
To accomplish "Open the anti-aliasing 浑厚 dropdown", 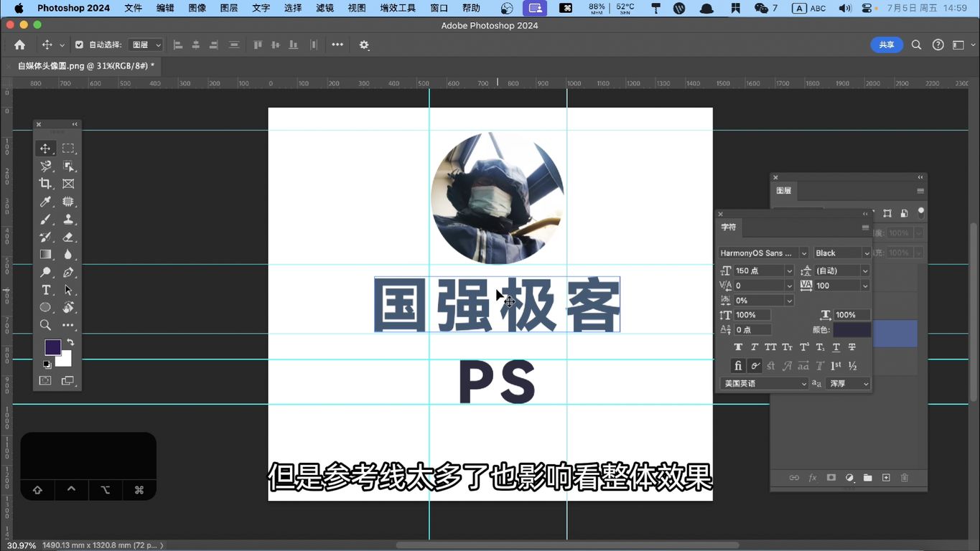I will (x=848, y=384).
